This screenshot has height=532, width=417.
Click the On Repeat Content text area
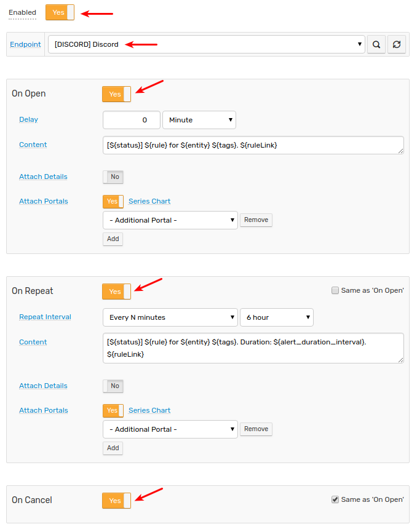coord(253,348)
